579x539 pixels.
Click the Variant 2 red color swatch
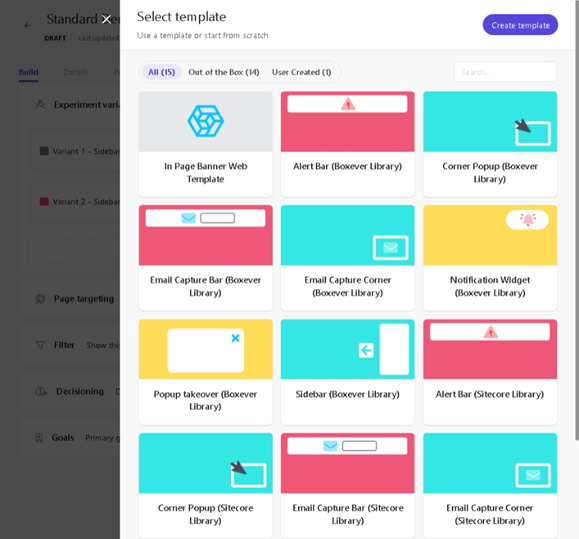point(44,202)
